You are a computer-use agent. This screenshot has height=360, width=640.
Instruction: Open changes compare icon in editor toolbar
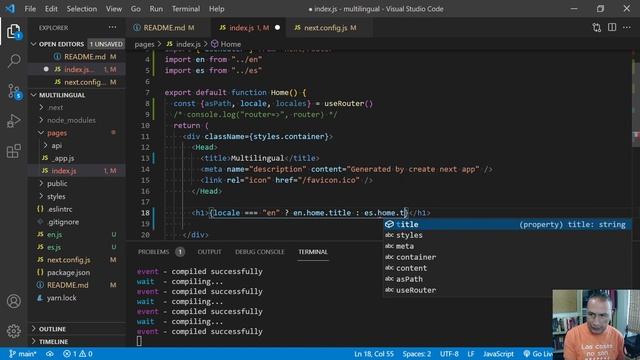point(596,27)
